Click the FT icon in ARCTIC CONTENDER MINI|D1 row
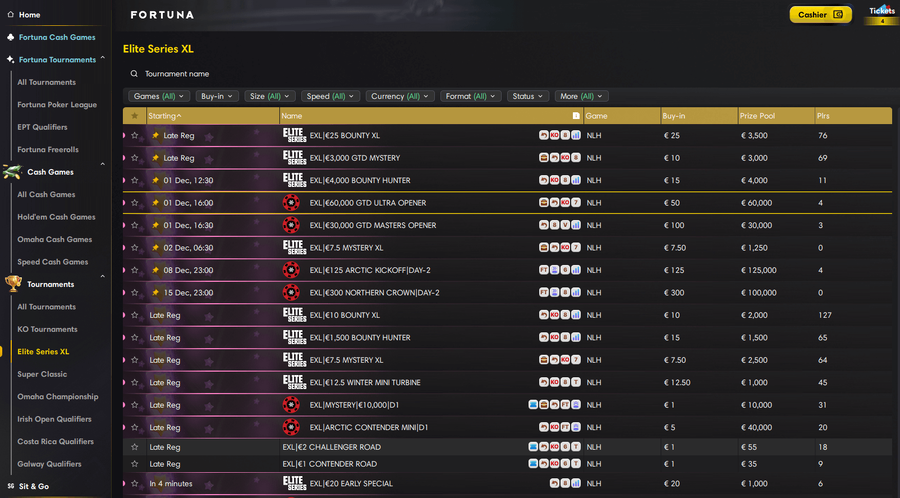900x498 pixels. coord(565,427)
